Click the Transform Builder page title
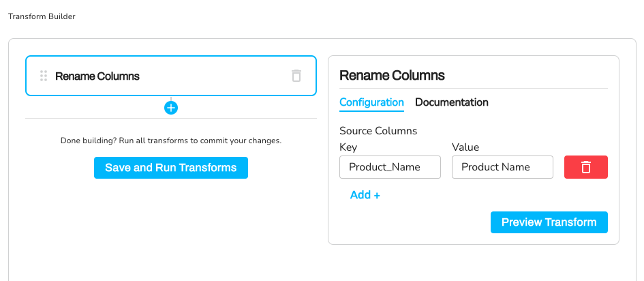Screen dimensions: 644x281 coord(42,16)
